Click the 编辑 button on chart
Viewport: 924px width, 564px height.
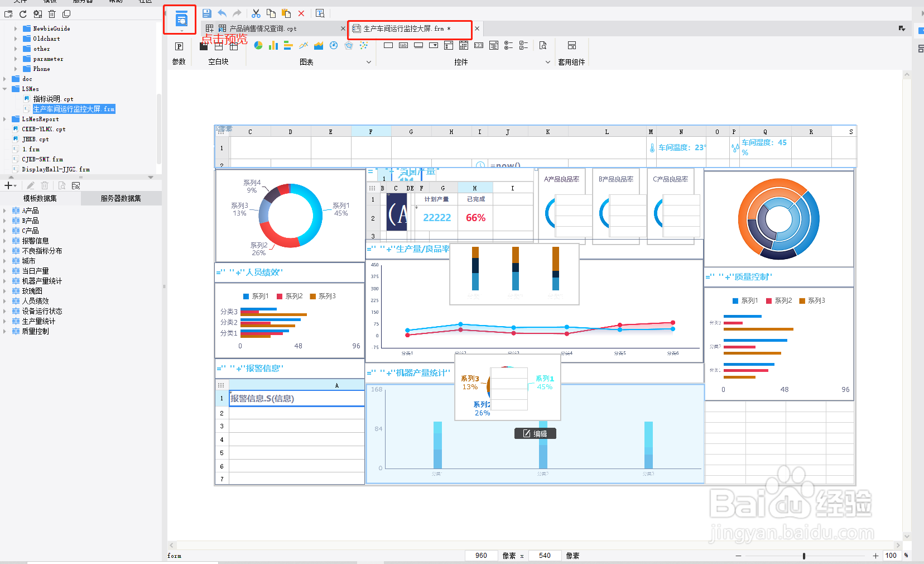click(535, 433)
